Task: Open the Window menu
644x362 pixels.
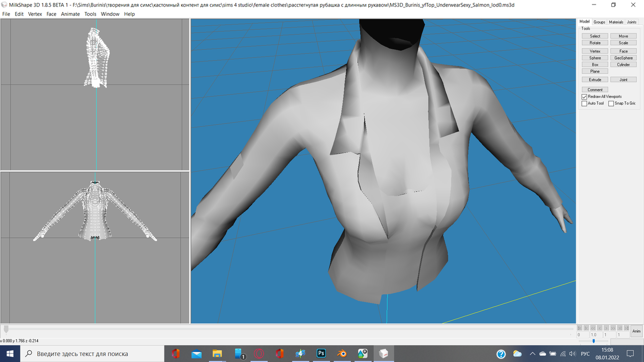Action: point(110,14)
